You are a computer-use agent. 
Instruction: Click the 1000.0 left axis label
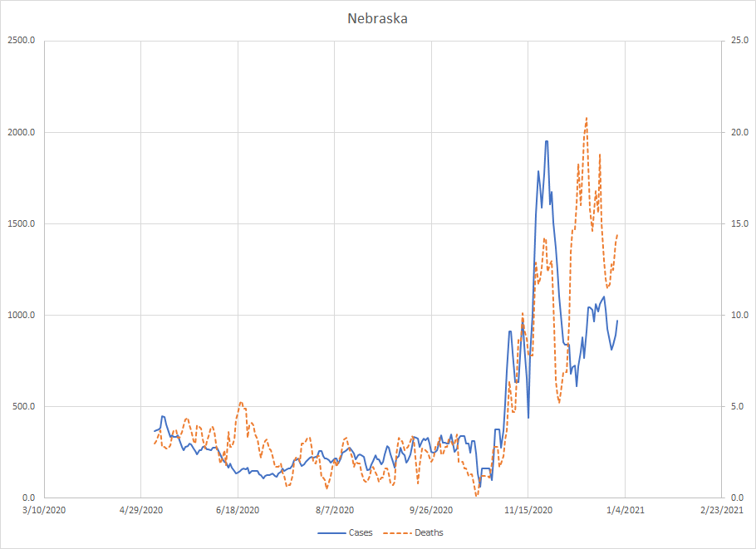pos(22,316)
